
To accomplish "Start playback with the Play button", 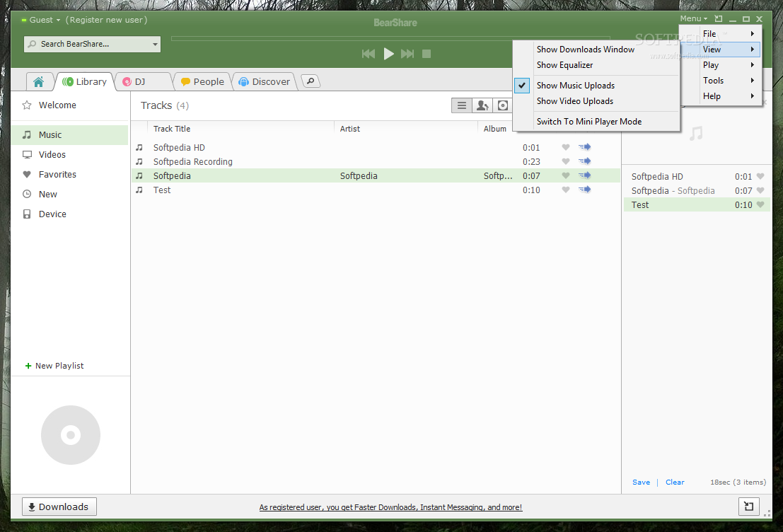I will point(388,54).
